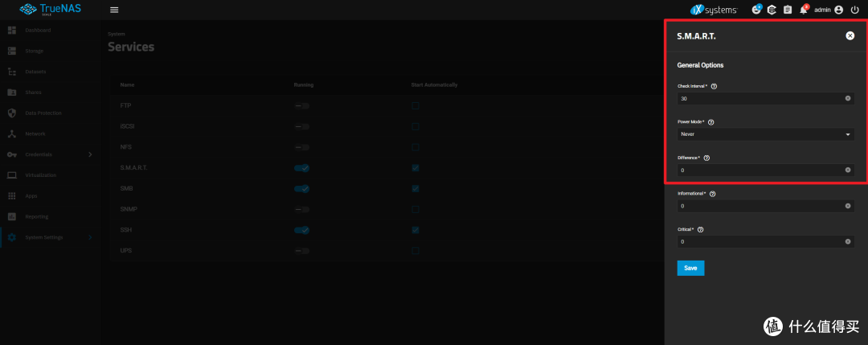Click the Credentials key icon
Image resolution: width=868 pixels, height=345 pixels.
click(x=11, y=154)
